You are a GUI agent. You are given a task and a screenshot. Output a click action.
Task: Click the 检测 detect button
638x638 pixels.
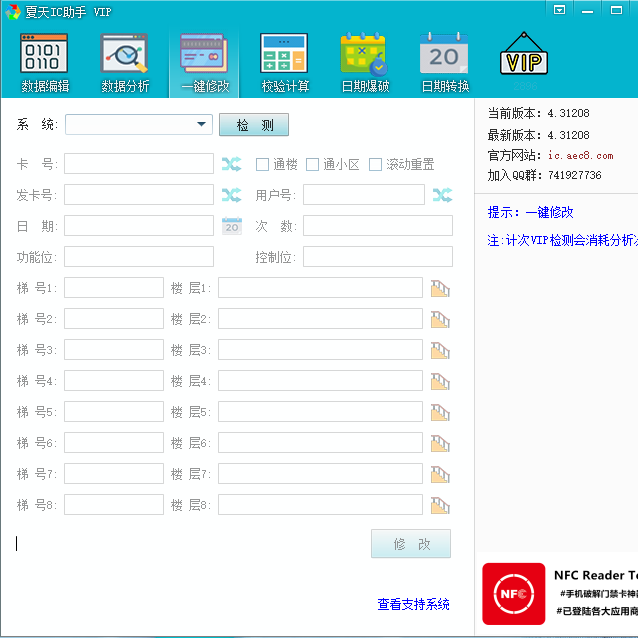pyautogui.click(x=254, y=125)
